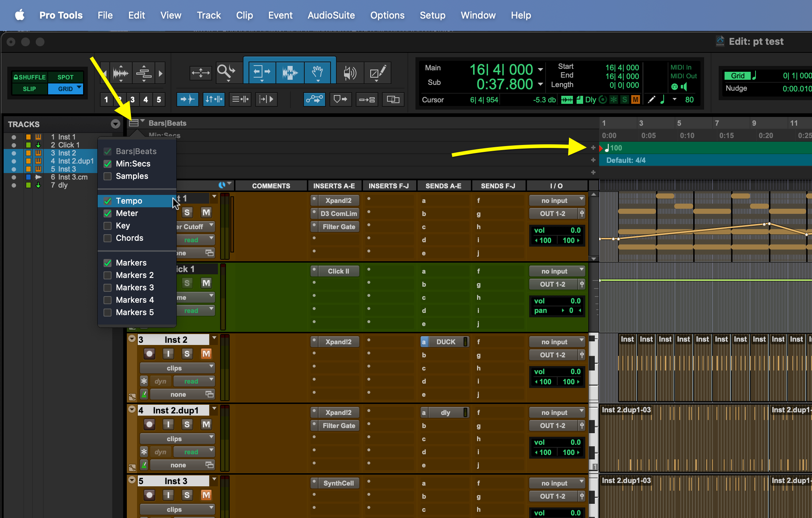Open the Event menu
Screen dimensions: 812x518
280,15
